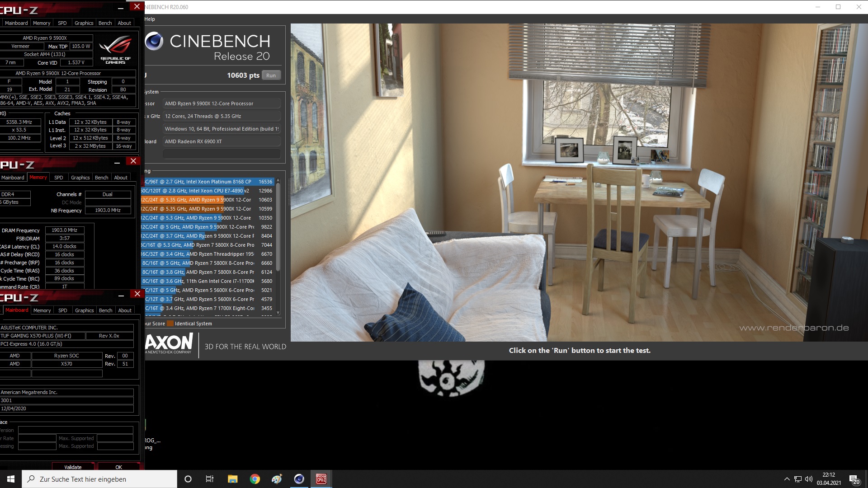This screenshot has width=868, height=488.
Task: Open the volume tray icon
Action: pos(809,479)
